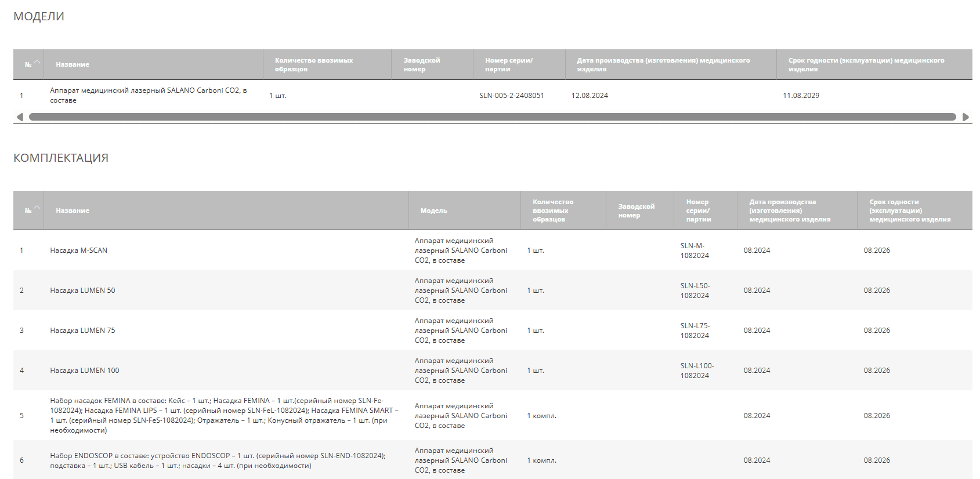The height and width of the screenshot is (479, 980).
Task: Sort Комплектация table by Название column
Action: pyautogui.click(x=73, y=211)
